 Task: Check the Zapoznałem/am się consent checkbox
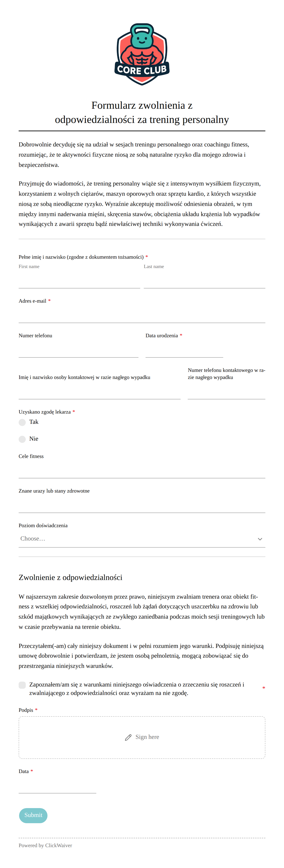[x=22, y=685]
